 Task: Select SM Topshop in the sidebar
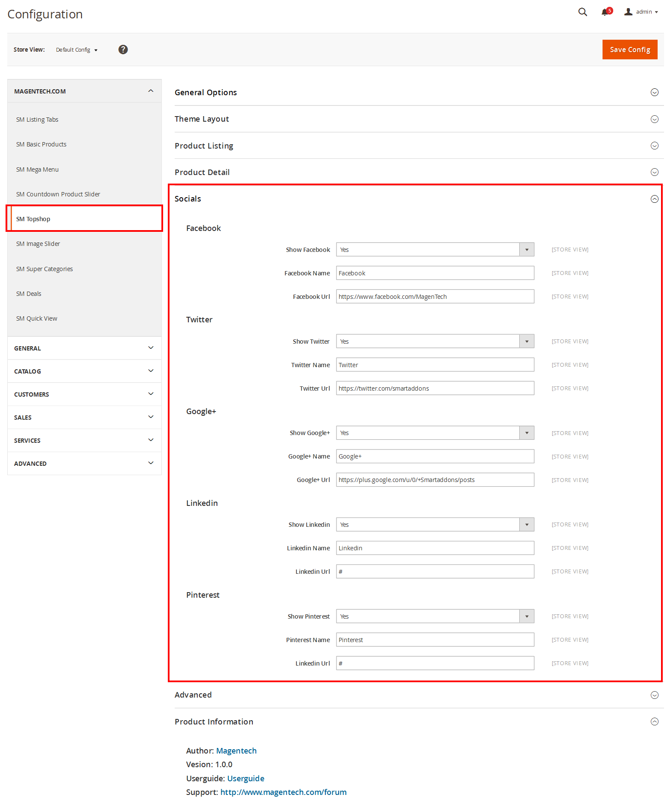pos(85,219)
